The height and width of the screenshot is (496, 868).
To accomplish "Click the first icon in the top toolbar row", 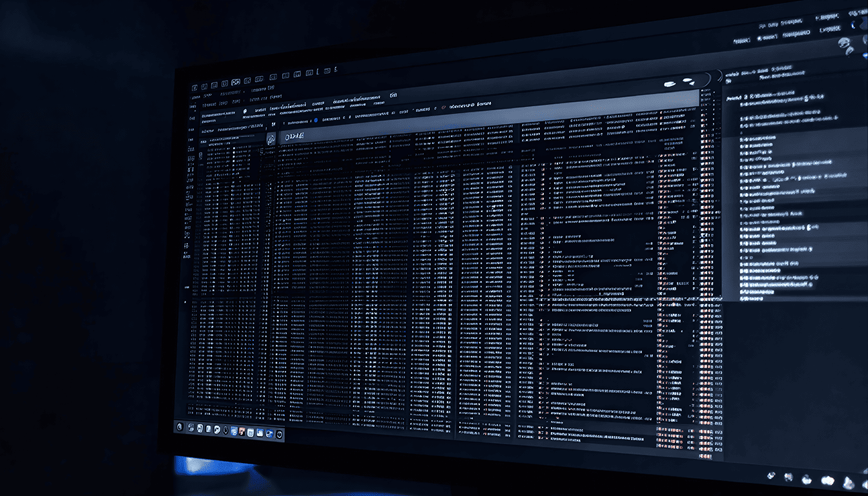I will pyautogui.click(x=195, y=87).
